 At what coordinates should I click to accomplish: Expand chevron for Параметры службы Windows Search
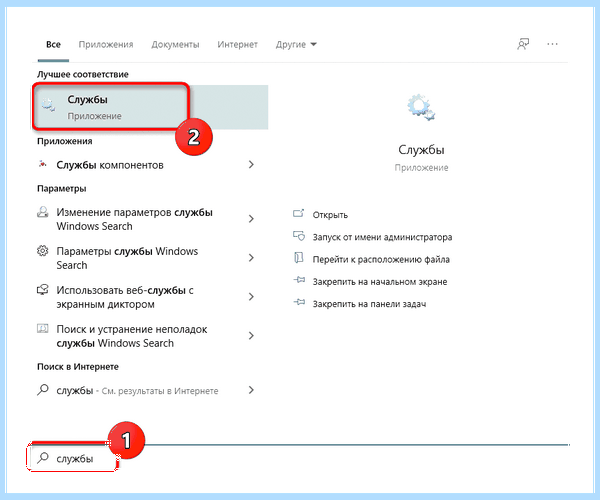coord(251,258)
